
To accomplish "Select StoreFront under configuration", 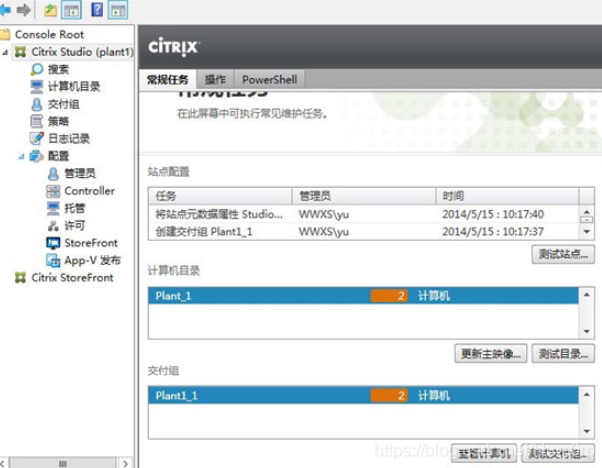I will [90, 243].
